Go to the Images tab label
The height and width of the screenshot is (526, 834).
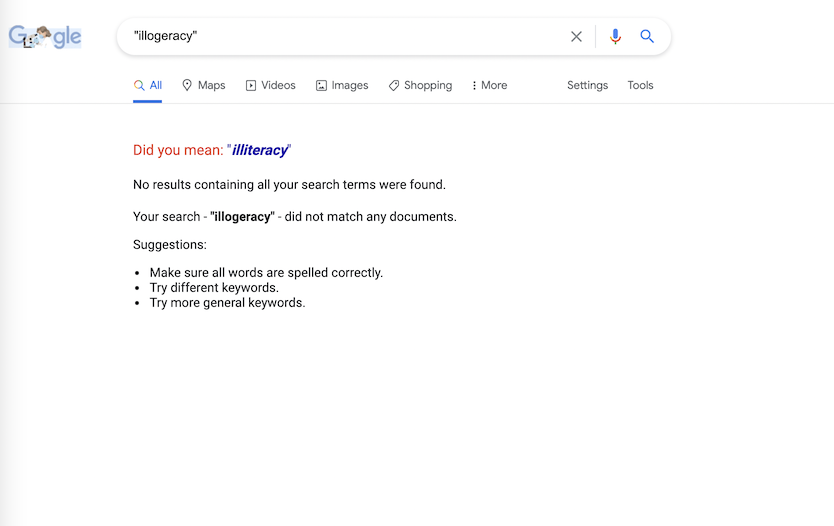(350, 86)
